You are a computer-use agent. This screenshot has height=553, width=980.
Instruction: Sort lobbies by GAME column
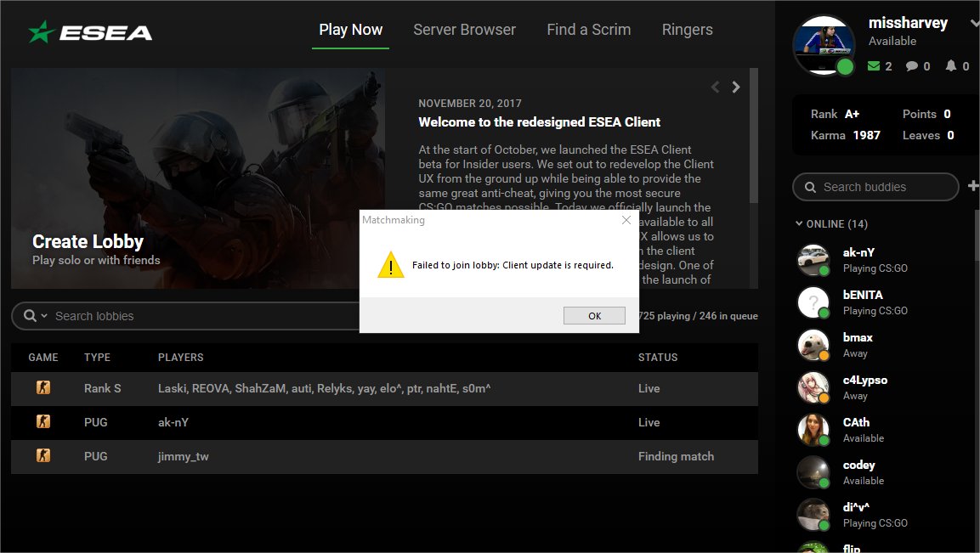point(43,358)
